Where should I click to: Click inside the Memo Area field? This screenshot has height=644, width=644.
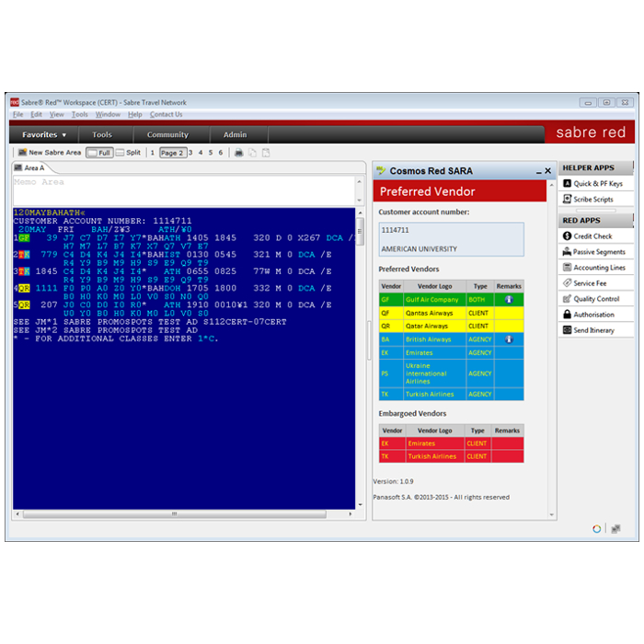click(184, 190)
